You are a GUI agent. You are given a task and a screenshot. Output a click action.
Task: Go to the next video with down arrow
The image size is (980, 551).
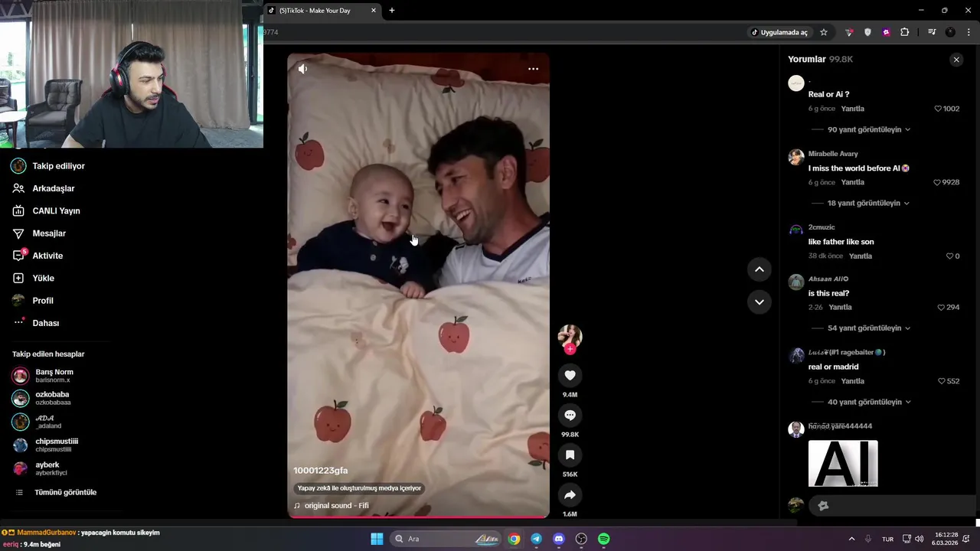tap(759, 302)
